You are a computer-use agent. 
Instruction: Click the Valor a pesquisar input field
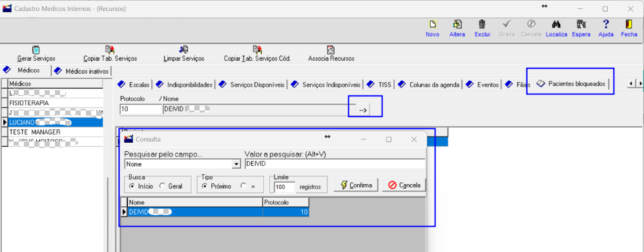point(335,164)
